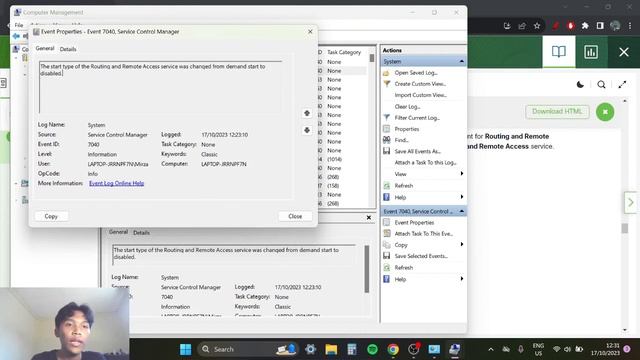The width and height of the screenshot is (640, 360).
Task: Expand Help submenu under Event 7040 actions
Action: coord(462,279)
